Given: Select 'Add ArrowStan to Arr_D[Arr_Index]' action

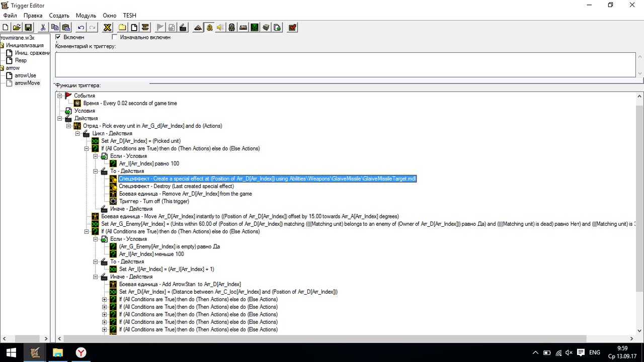Looking at the screenshot, I should (x=180, y=284).
